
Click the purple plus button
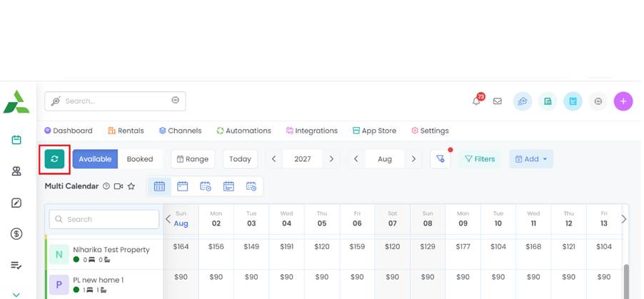coord(623,101)
